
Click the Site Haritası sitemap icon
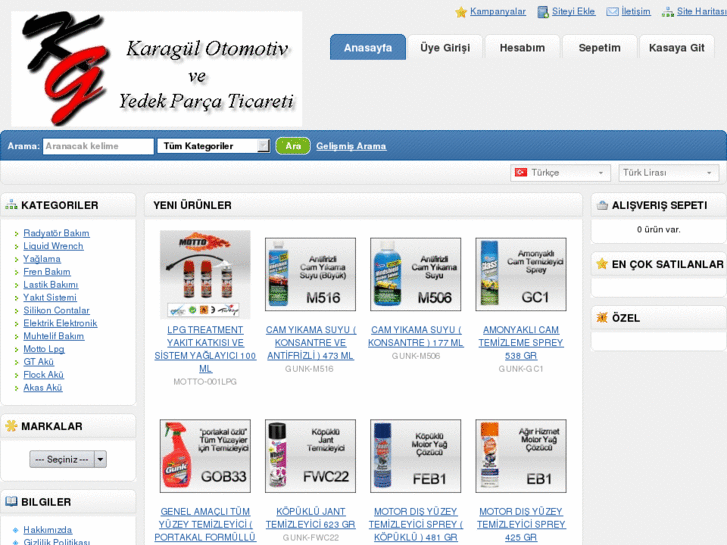pos(668,12)
